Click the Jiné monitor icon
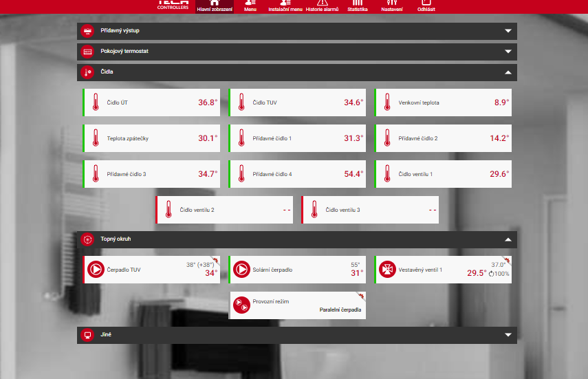Image resolution: width=588 pixels, height=379 pixels. pyautogui.click(x=87, y=335)
